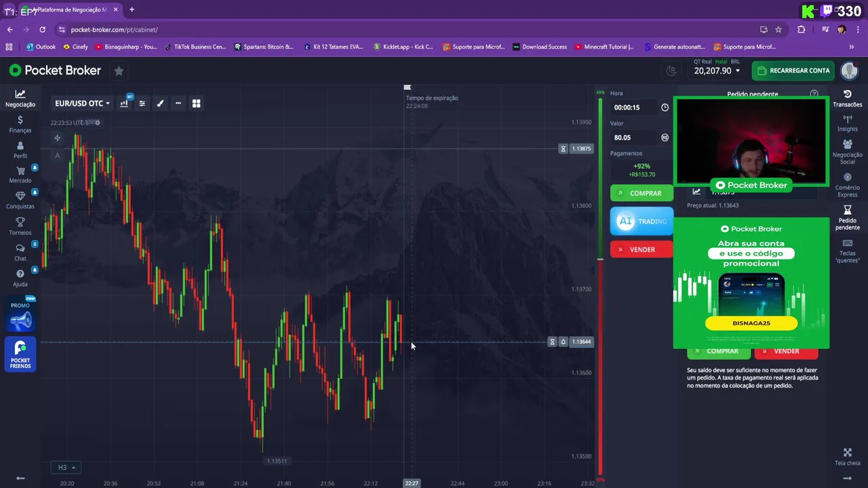Open the Pedido pendente panel
Image resolution: width=868 pixels, height=488 pixels.
(847, 218)
